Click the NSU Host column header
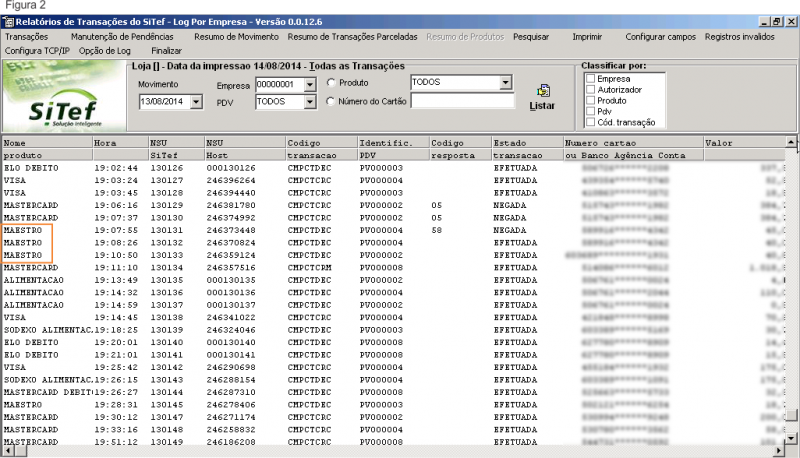 pos(245,149)
